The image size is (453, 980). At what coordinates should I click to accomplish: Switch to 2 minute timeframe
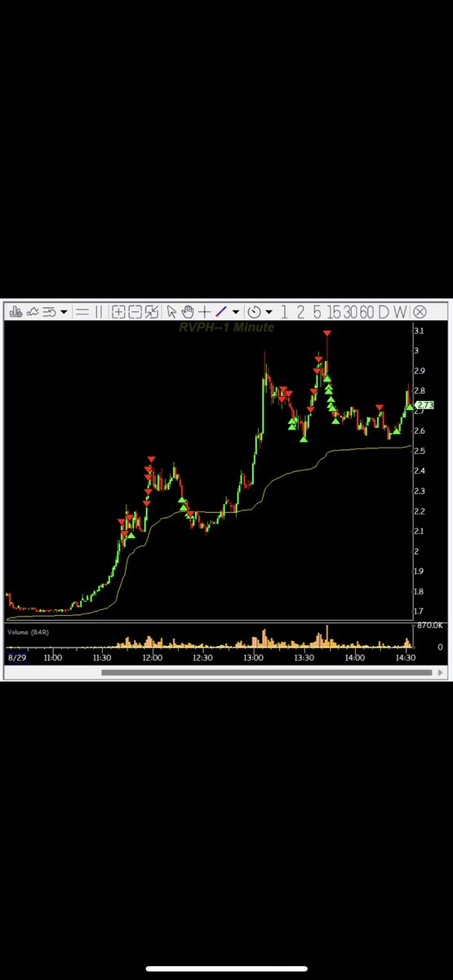pos(300,311)
